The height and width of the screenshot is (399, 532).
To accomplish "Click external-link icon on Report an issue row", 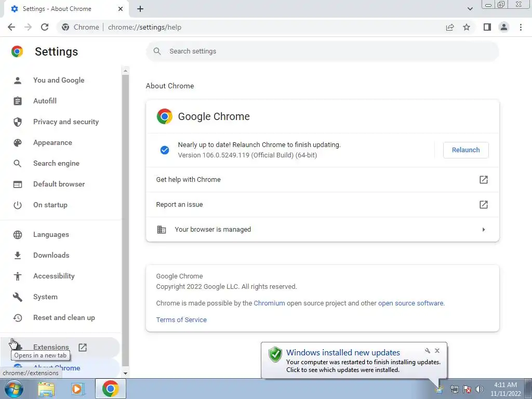I will 484,205.
